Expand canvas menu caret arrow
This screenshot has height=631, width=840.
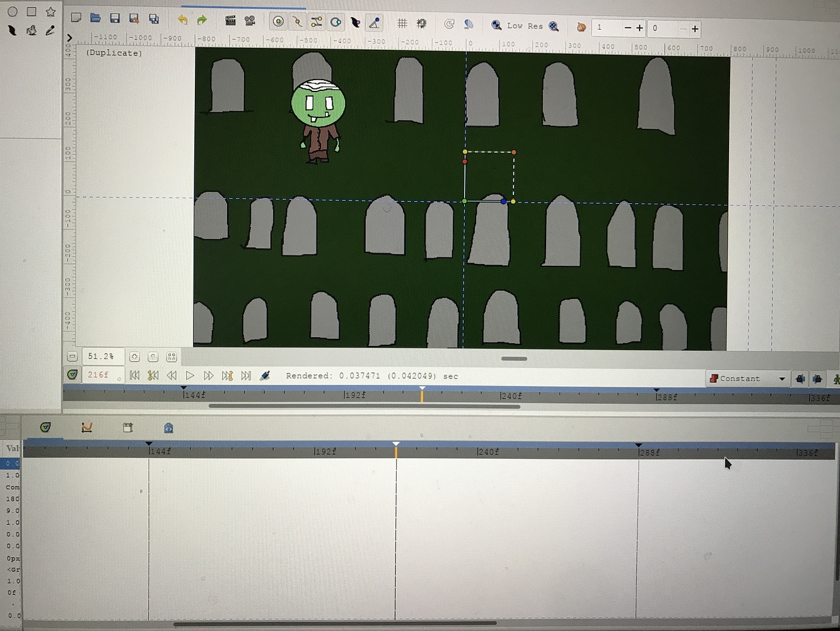[x=69, y=38]
